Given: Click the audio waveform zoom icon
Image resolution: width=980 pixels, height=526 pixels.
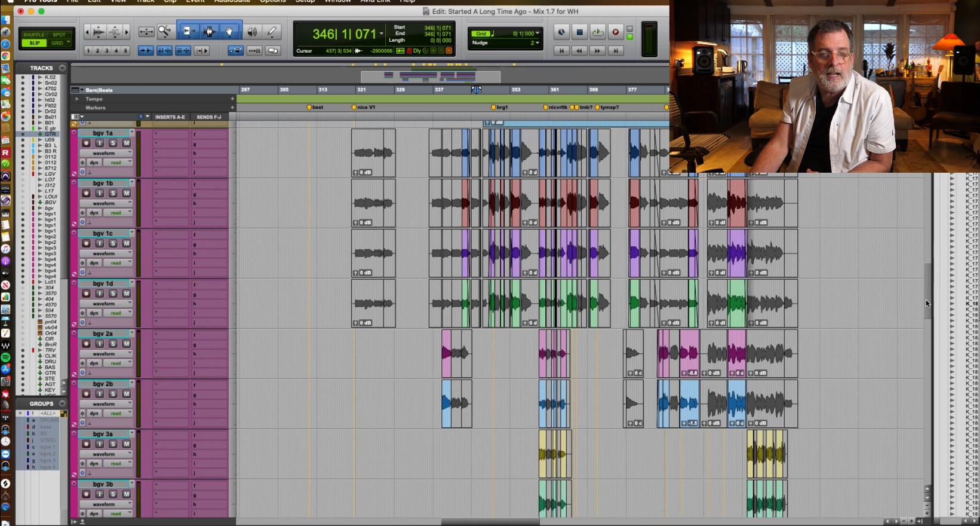Looking at the screenshot, I should (99, 32).
